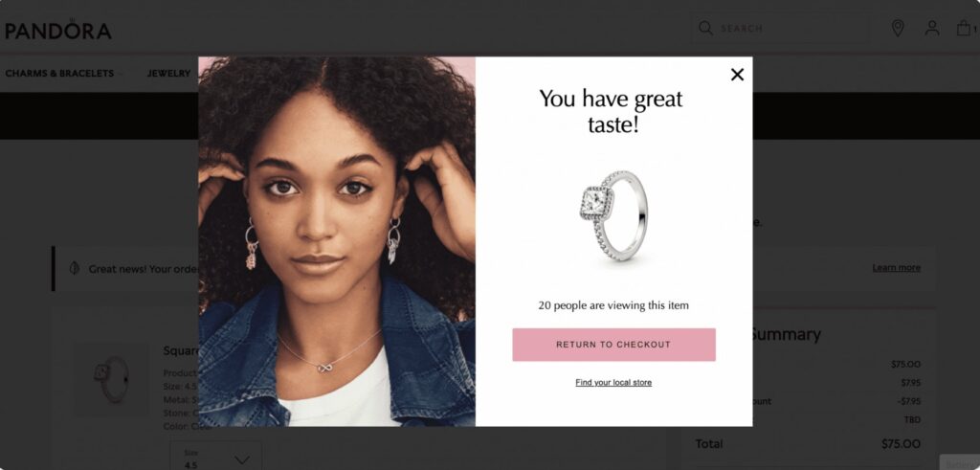Click the search magnifier icon
The width and height of the screenshot is (980, 470).
tap(705, 28)
